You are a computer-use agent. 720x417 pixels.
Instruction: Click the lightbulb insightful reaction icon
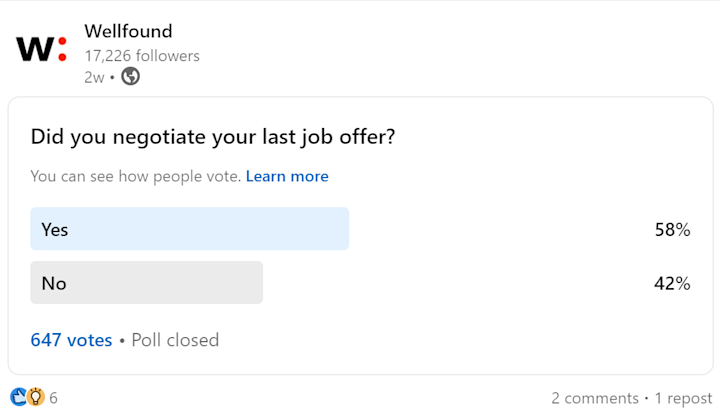tap(35, 397)
